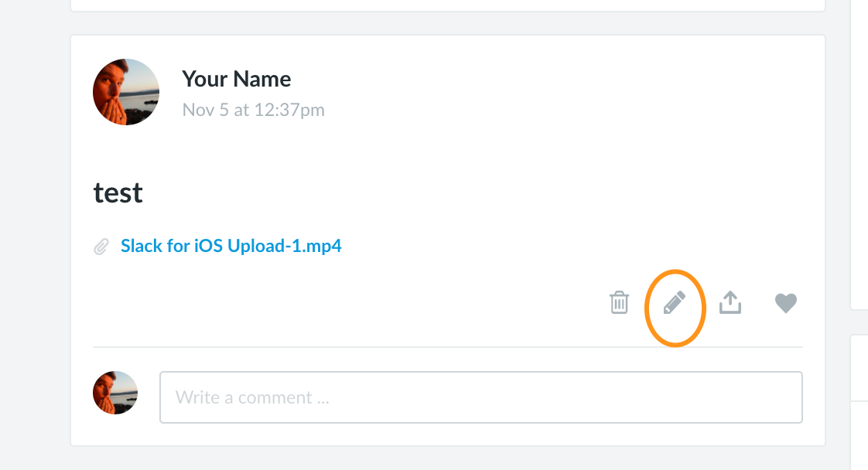Open the Slack for iOS Upload-1.mp4 attachment
The width and height of the screenshot is (868, 470).
[x=231, y=247]
